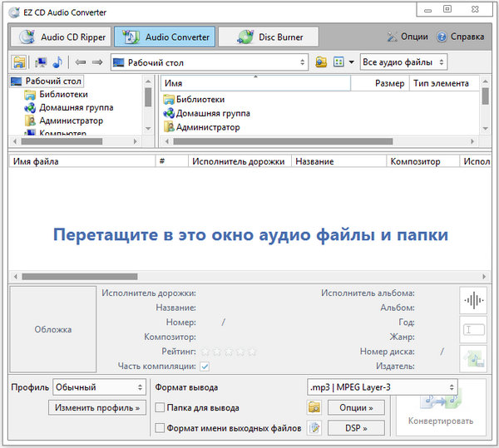This screenshot has height=448, width=499.
Task: Open the Все аудио файлы filter dropdown
Action: pos(403,62)
